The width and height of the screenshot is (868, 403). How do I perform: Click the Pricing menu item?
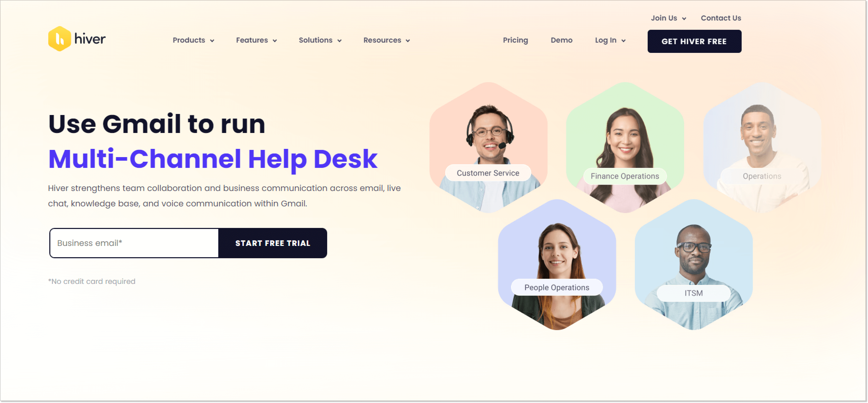pos(515,40)
